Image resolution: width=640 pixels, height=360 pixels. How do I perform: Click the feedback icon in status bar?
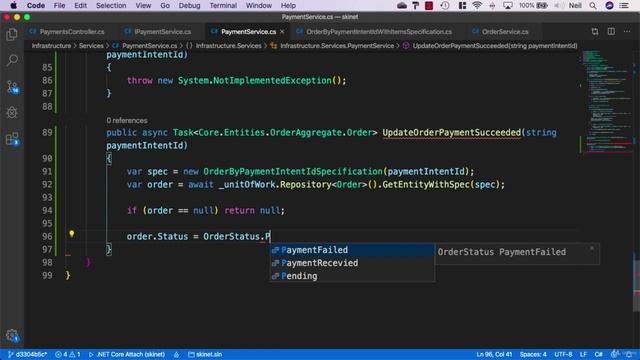(614, 354)
